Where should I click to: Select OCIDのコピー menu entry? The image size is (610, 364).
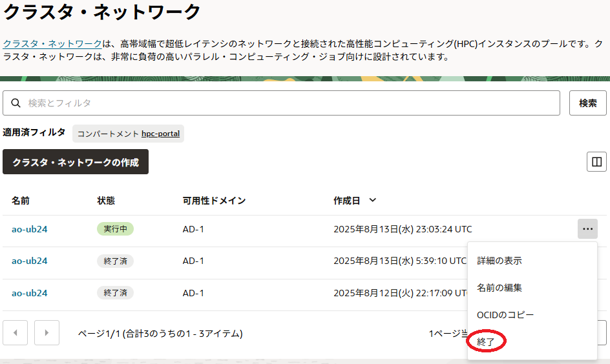(x=505, y=315)
